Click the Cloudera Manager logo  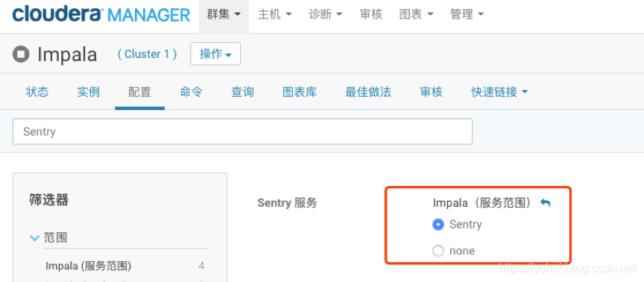[101, 14]
